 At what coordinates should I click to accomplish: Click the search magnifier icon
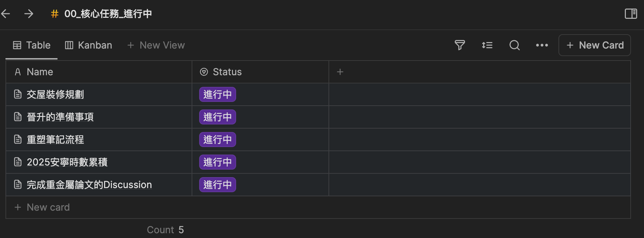[x=514, y=45]
